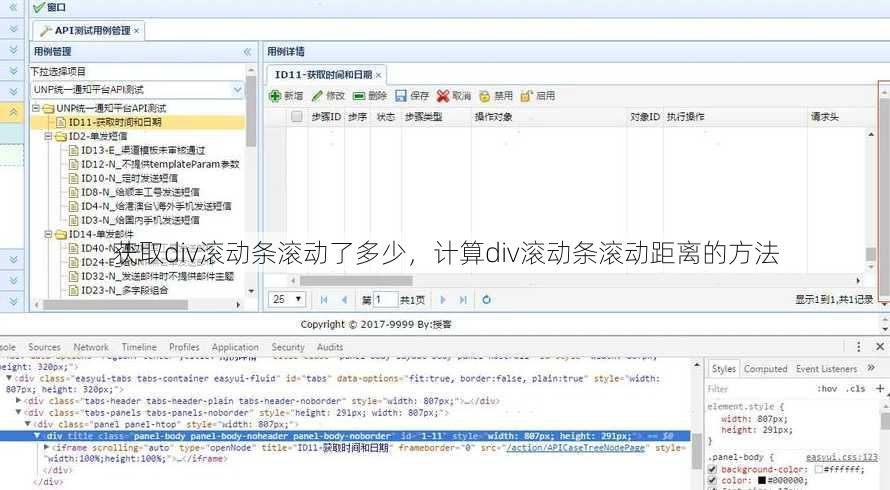Open the page size 25 dropdown
Viewport: 890px width, 490px height.
(287, 299)
